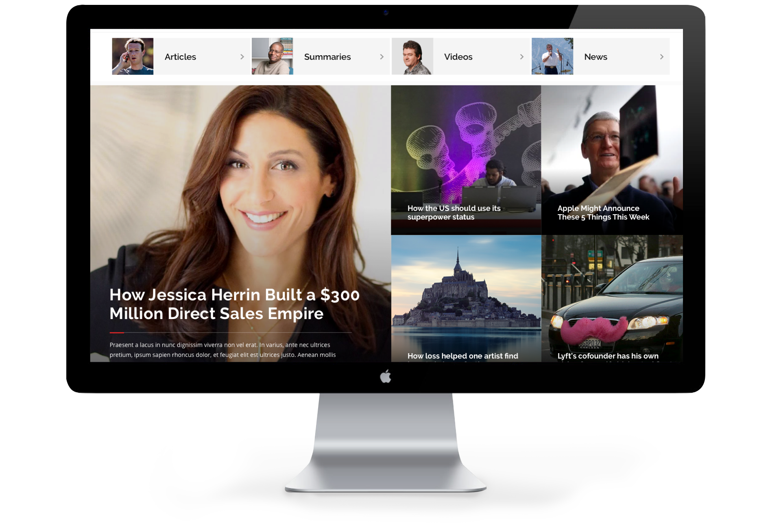Open the News tab
Viewport: 781px width, 532px height.
[x=595, y=56]
